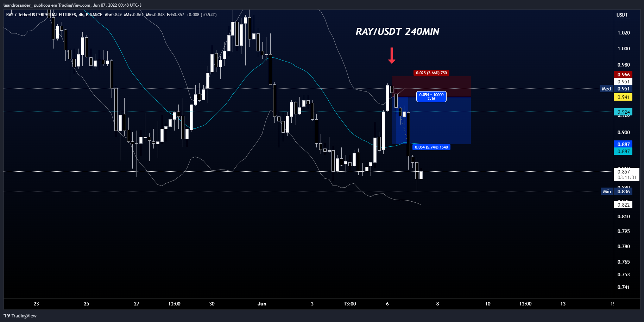Image resolution: width=644 pixels, height=322 pixels.
Task: Click the current price tag 0.857 with countdown
Action: click(626, 175)
